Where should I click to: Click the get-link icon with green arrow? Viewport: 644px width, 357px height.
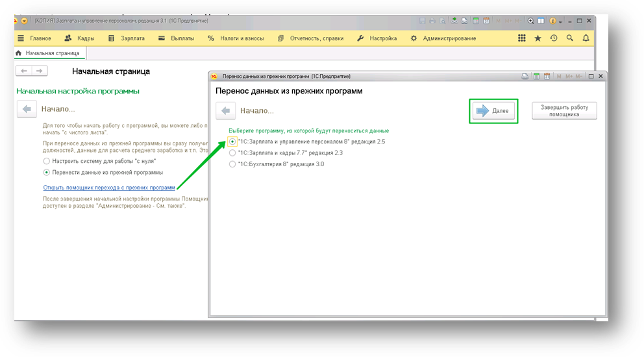pos(454,21)
